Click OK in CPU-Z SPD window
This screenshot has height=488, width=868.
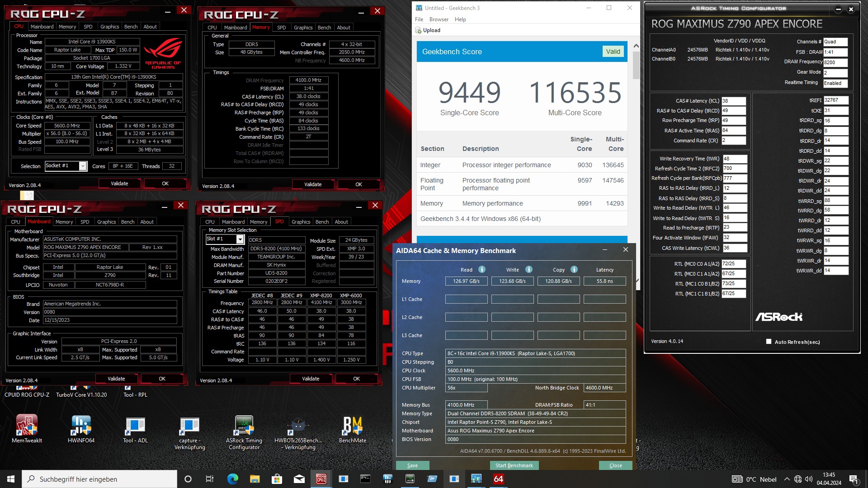[x=356, y=379]
